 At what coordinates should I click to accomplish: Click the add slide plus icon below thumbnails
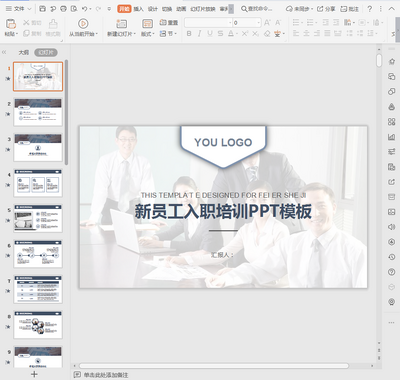coord(34,374)
